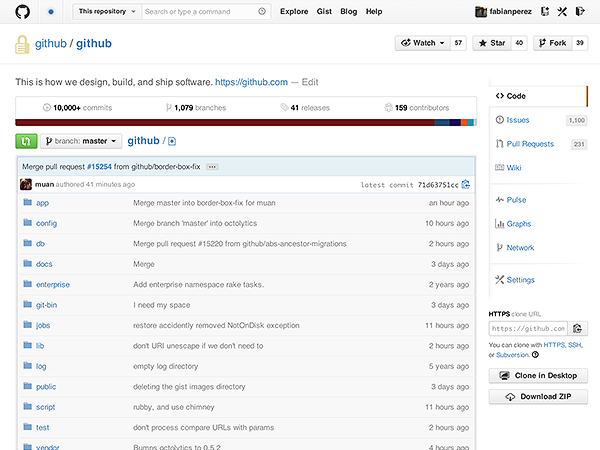This screenshot has height=450, width=600.
Task: Open the Blog menu item
Action: (349, 11)
